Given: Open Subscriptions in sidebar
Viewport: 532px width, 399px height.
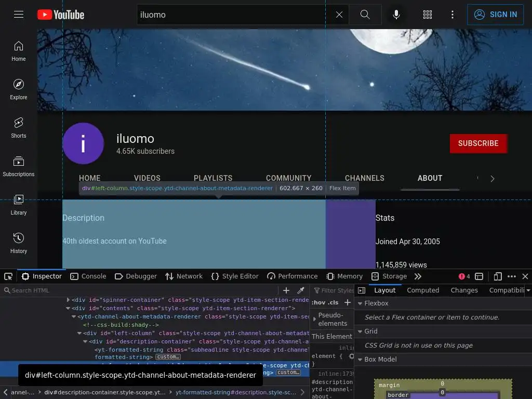Looking at the screenshot, I should [19, 166].
